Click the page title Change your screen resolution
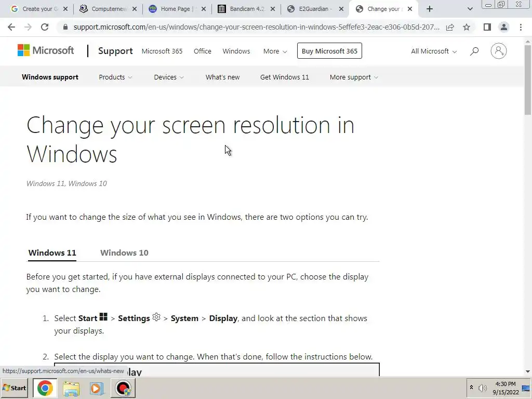Viewport: 532px width, 399px height. [x=190, y=139]
